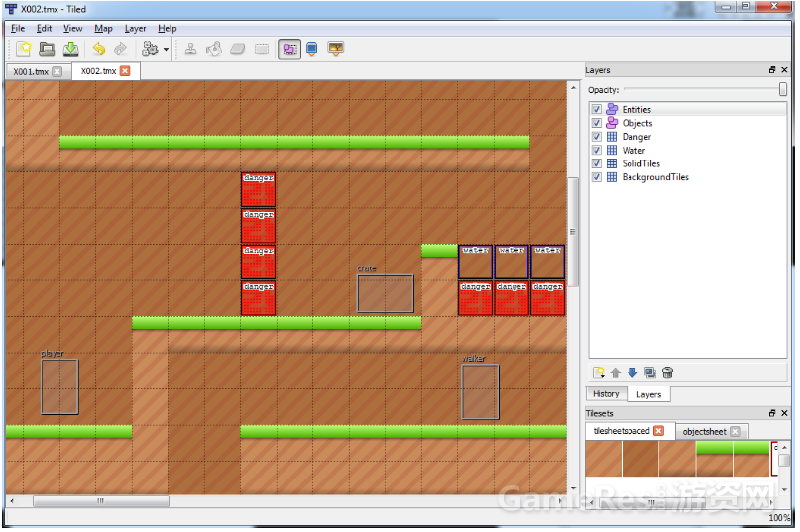
Task: Select the Objects layer row
Action: 688,123
